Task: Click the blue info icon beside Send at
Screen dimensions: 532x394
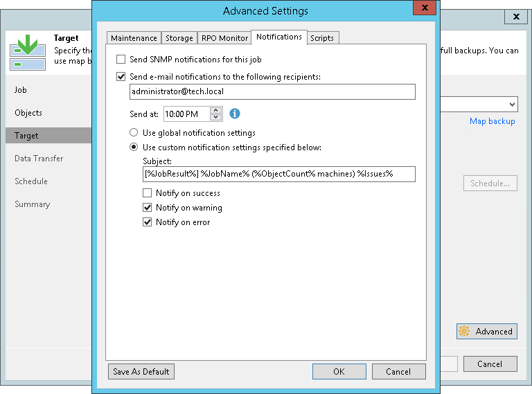Action: click(235, 114)
